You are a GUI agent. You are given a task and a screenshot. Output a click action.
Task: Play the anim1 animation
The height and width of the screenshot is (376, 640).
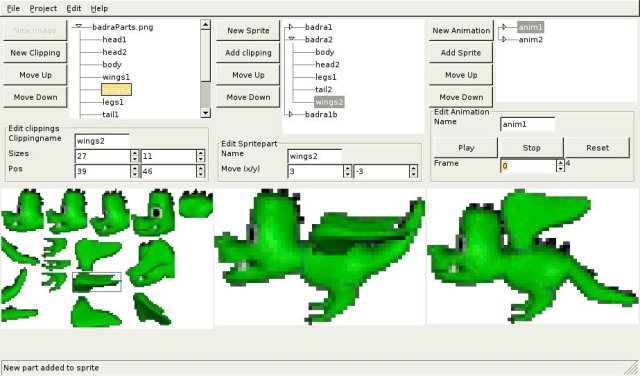(466, 148)
